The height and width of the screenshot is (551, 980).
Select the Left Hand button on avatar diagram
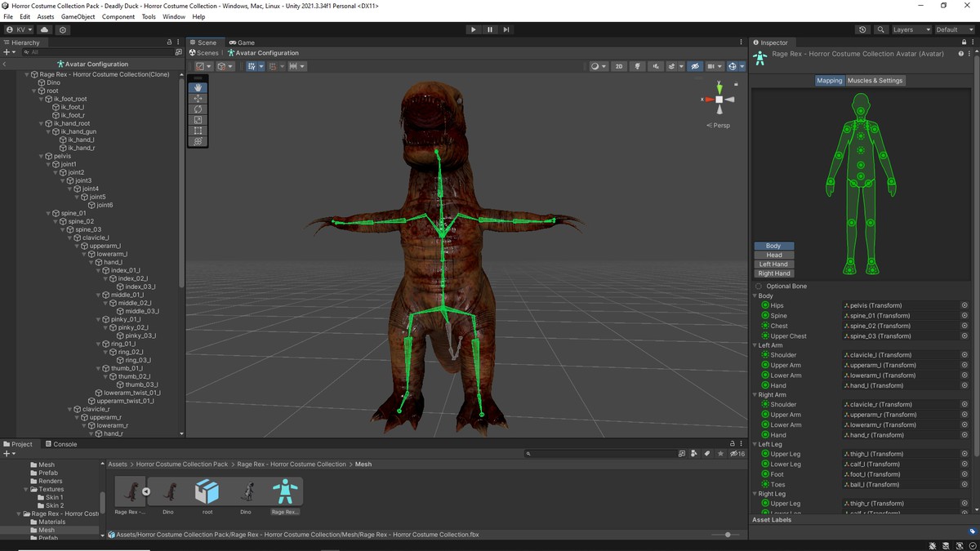773,263
